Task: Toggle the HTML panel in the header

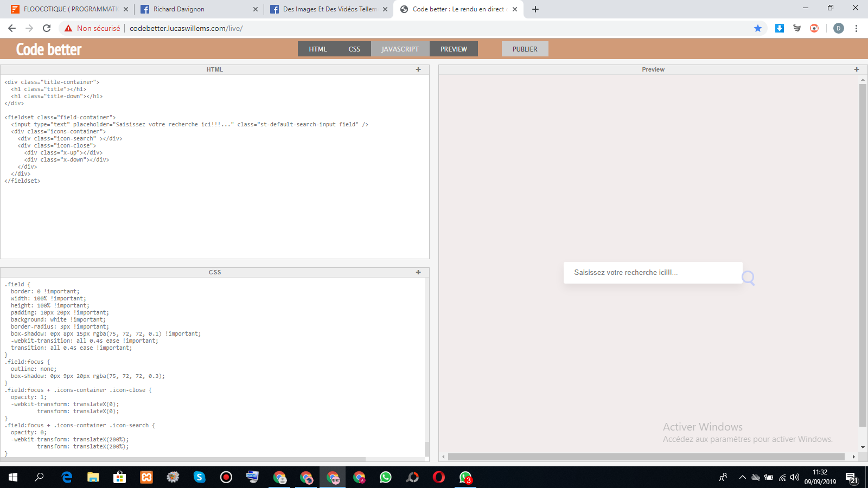Action: coord(318,49)
